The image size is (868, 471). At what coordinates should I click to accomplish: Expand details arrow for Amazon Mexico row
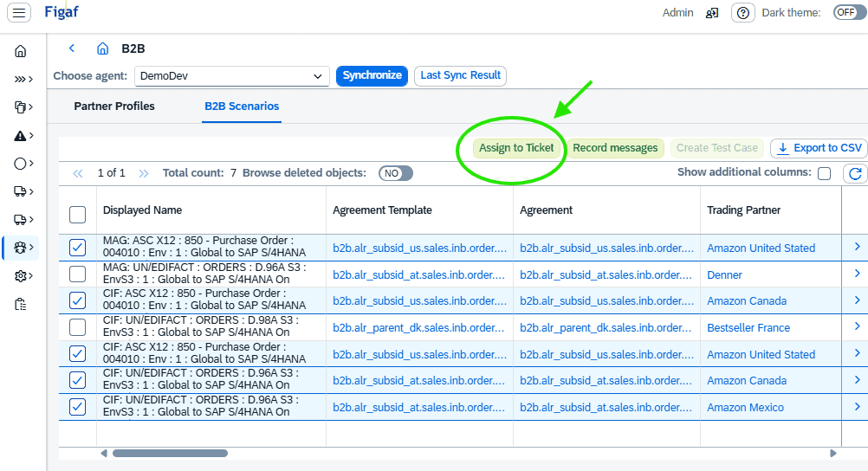tap(857, 406)
